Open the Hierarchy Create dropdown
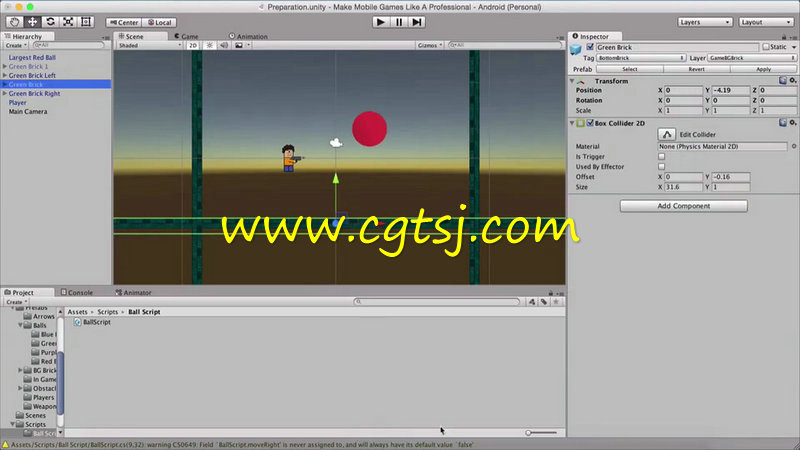The height and width of the screenshot is (450, 800). [x=16, y=45]
